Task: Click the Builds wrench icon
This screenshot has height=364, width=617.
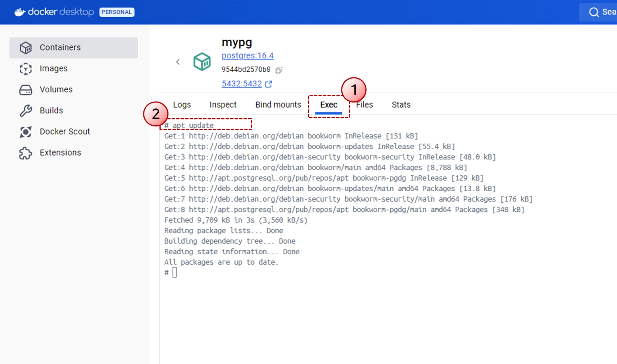Action: [x=26, y=111]
